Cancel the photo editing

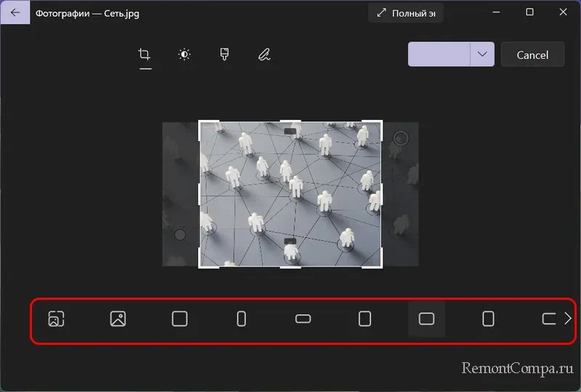point(532,54)
